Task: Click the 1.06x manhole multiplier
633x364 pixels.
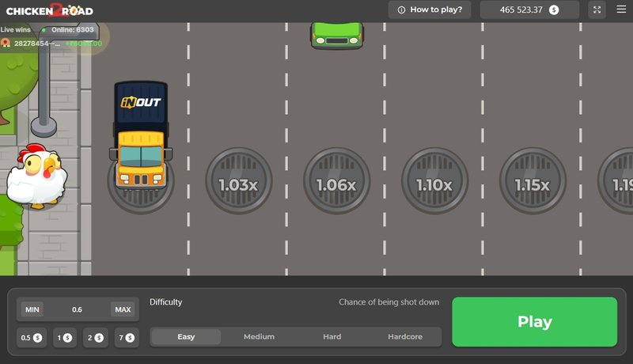Action: point(337,180)
